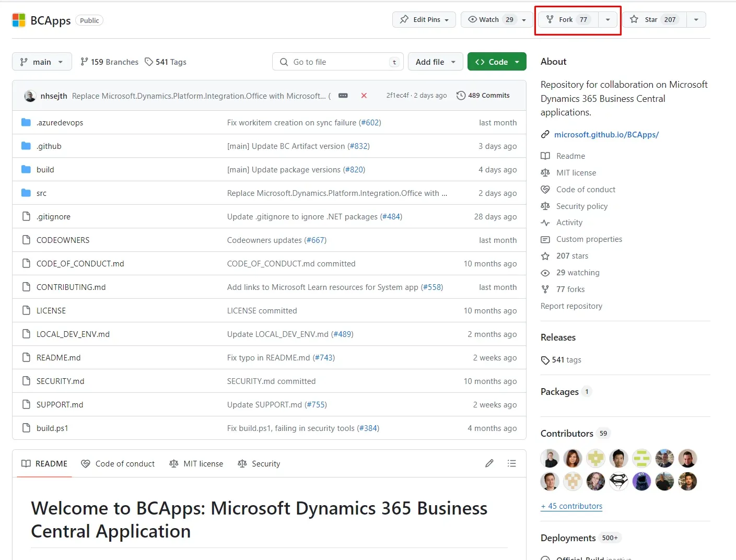This screenshot has height=560, width=736.
Task: Click the scale icon beside MIT license in About
Action: [545, 172]
